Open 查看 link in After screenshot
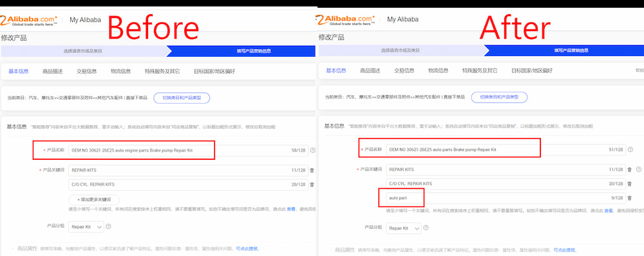Viewport: 644px width, 256px height. click(x=609, y=211)
